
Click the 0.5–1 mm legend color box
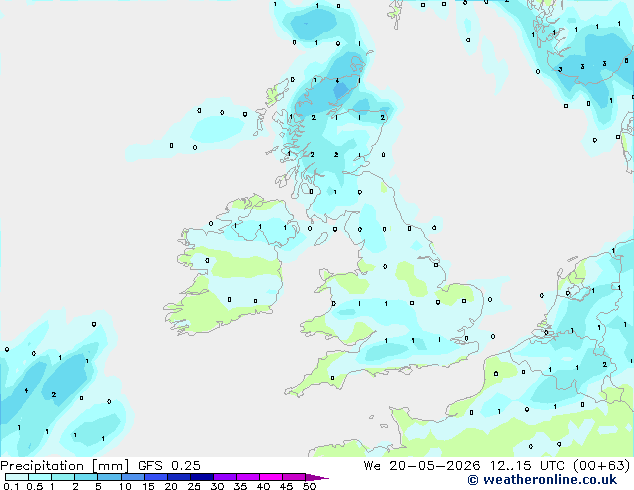(40, 477)
